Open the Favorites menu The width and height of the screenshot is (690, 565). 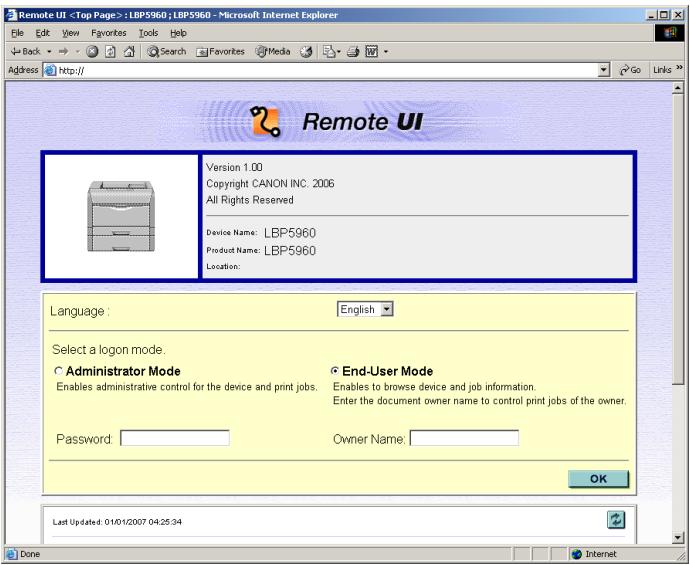click(109, 33)
